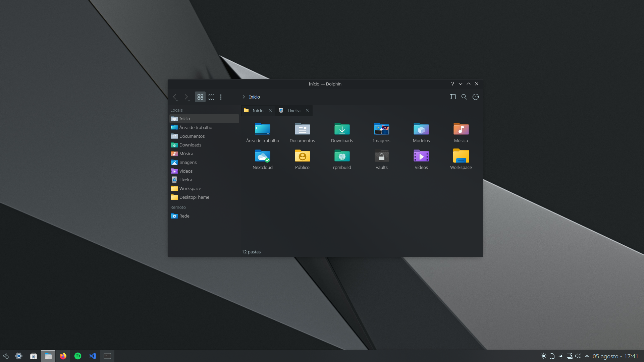This screenshot has width=644, height=362.
Task: Open the search magnifier in toolbar
Action: [x=464, y=97]
